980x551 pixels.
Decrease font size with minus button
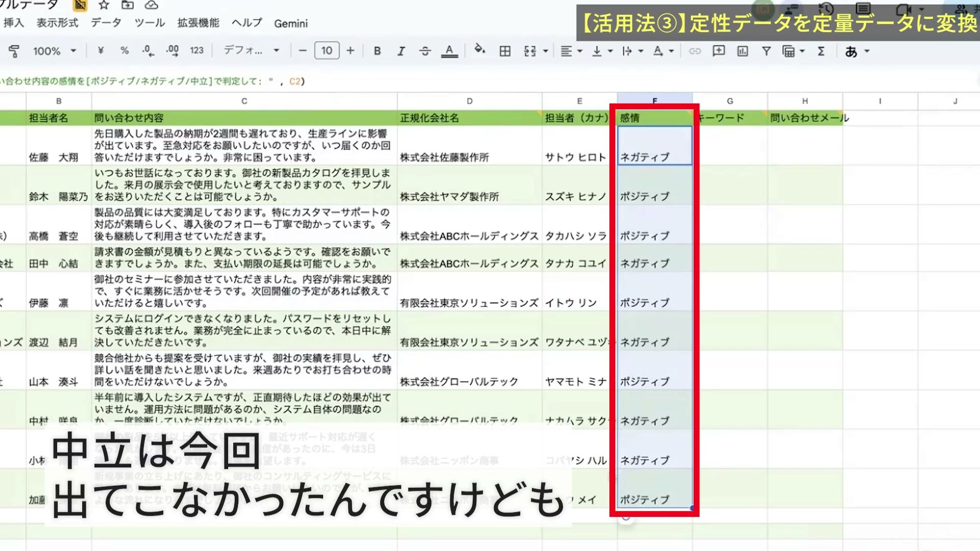(303, 51)
